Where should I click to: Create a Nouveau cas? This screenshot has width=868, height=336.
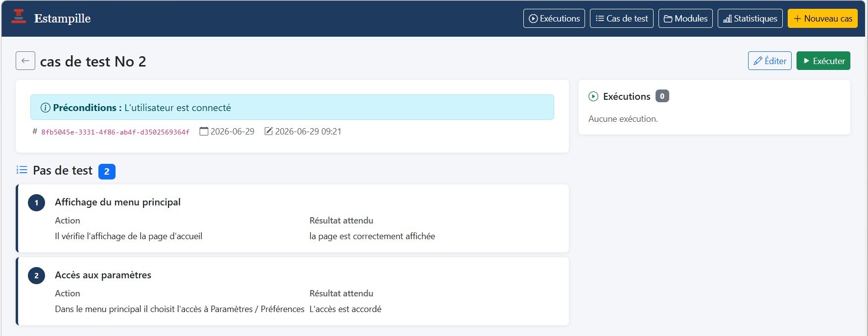tap(822, 19)
